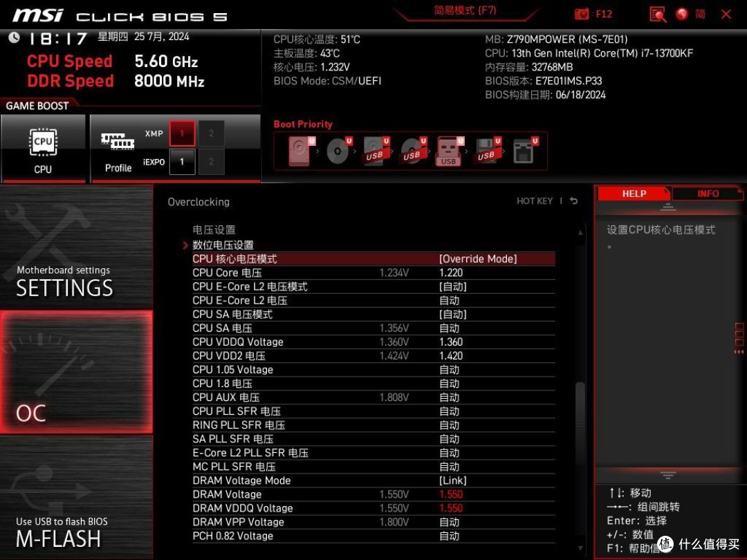Viewport: 747px width, 560px height.
Task: Close the BIOS with the red X
Action: tap(726, 15)
